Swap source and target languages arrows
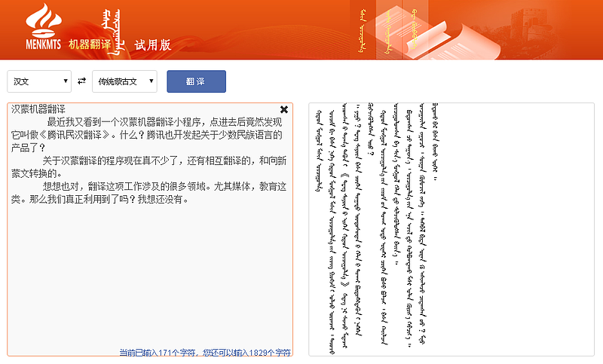This screenshot has width=603, height=364. [x=81, y=81]
